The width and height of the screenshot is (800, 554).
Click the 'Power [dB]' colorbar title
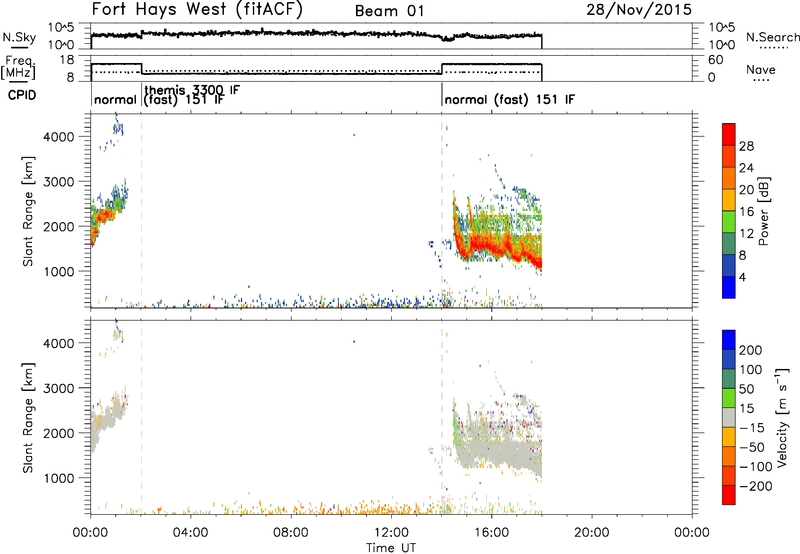point(764,211)
